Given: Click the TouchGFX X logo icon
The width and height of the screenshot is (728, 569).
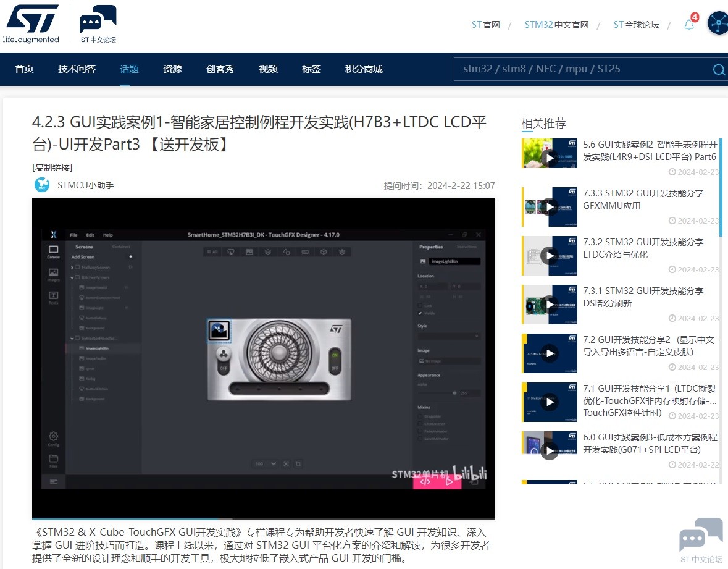Looking at the screenshot, I should click(x=53, y=235).
